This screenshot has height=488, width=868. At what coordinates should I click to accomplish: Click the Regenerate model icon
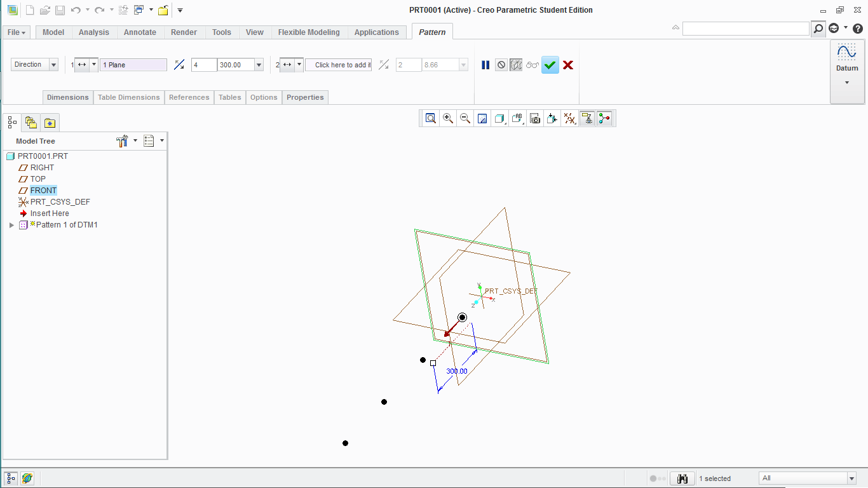coord(124,10)
